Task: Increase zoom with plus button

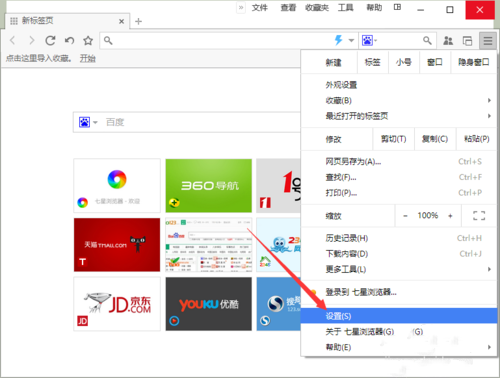Action: point(450,216)
